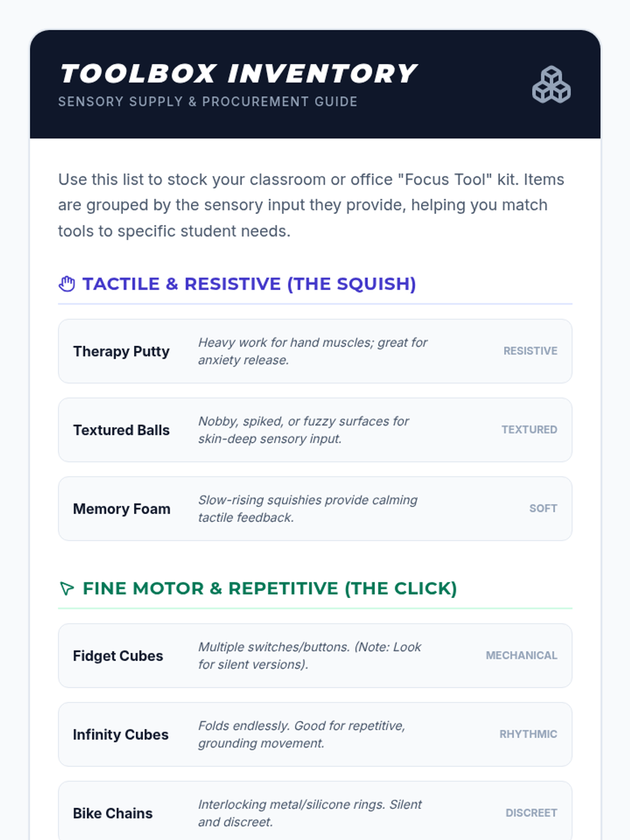The height and width of the screenshot is (840, 630).
Task: Click the stacked cubes icon in header
Action: (x=551, y=84)
